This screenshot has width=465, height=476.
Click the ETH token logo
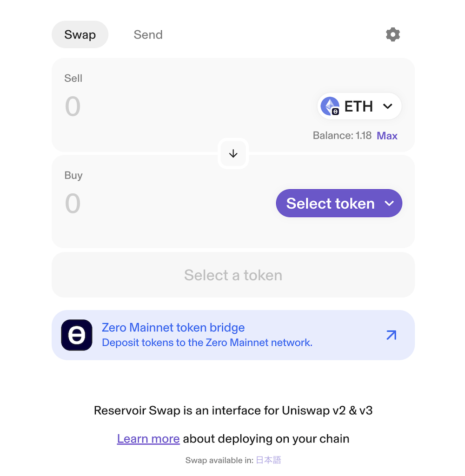tap(330, 106)
